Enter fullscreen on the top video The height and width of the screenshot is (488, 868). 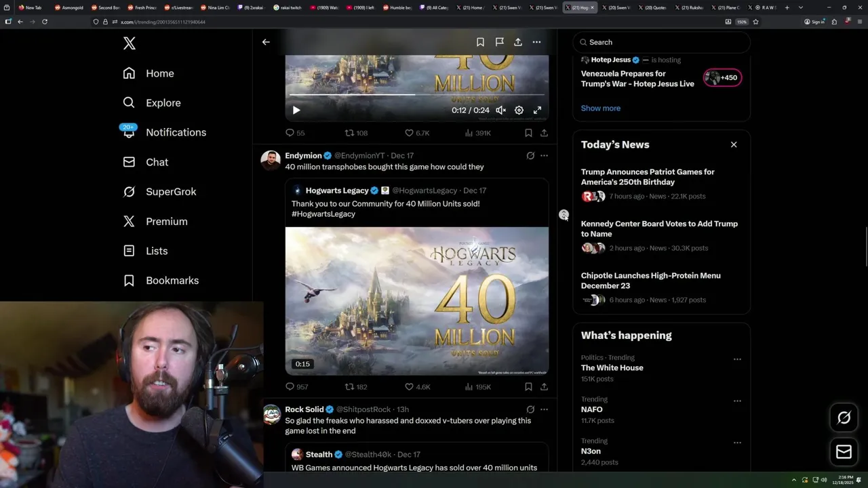click(x=537, y=110)
